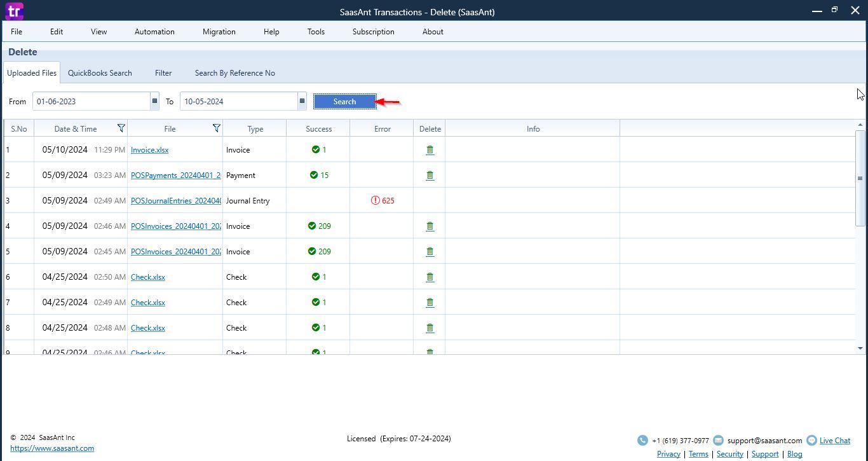Image resolution: width=868 pixels, height=461 pixels.
Task: Open the View menu
Action: (98, 32)
